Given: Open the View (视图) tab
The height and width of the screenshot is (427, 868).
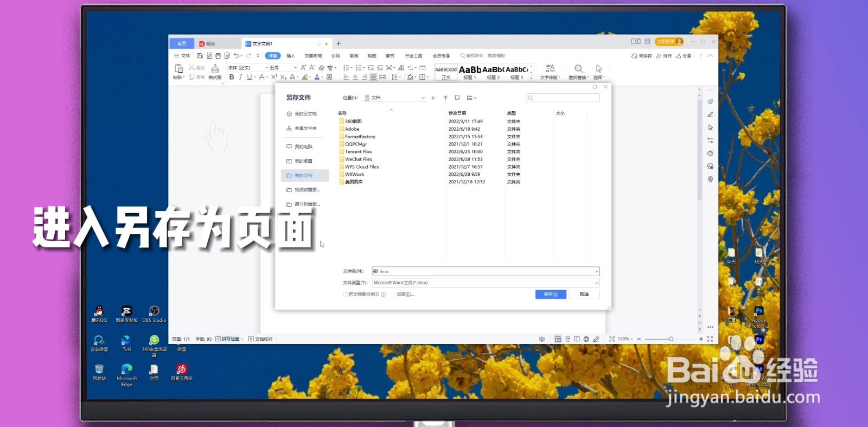Looking at the screenshot, I should tap(372, 56).
